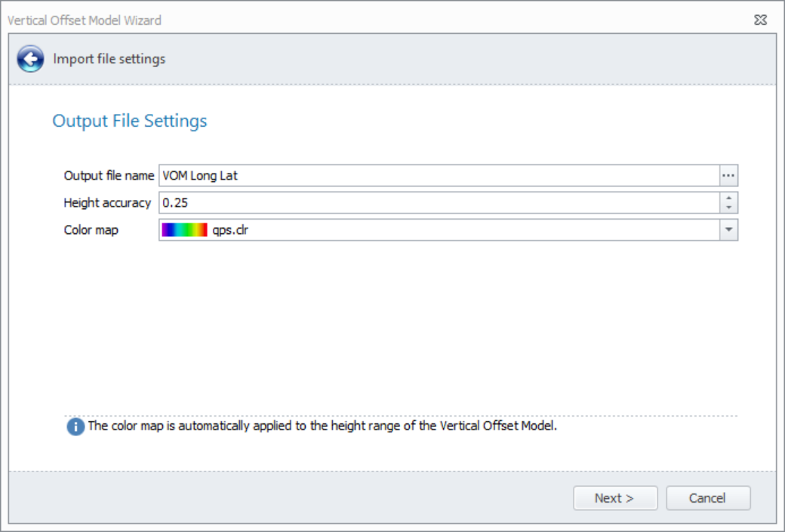Click the Color map label

coord(91,230)
